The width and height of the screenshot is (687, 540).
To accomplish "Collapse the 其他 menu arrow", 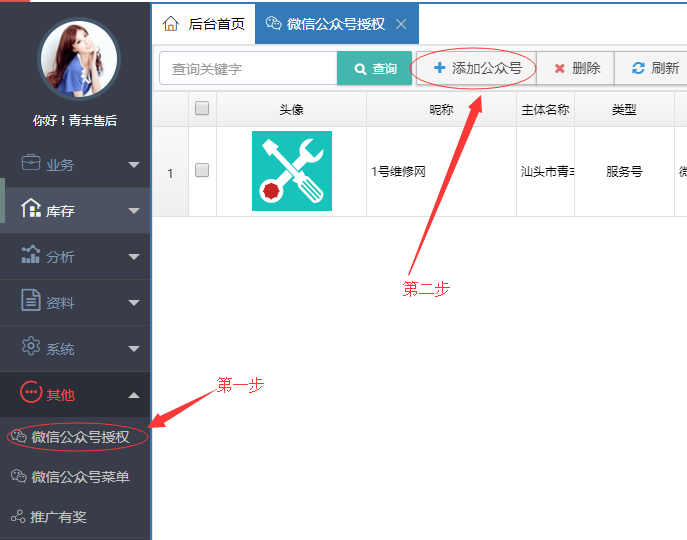I will click(x=134, y=395).
